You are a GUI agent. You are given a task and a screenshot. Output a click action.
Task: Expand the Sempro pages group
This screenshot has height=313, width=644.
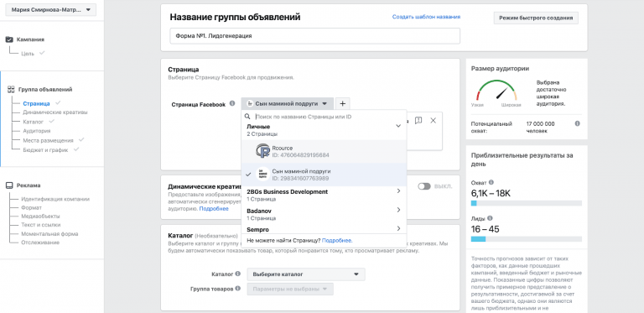coord(399,228)
